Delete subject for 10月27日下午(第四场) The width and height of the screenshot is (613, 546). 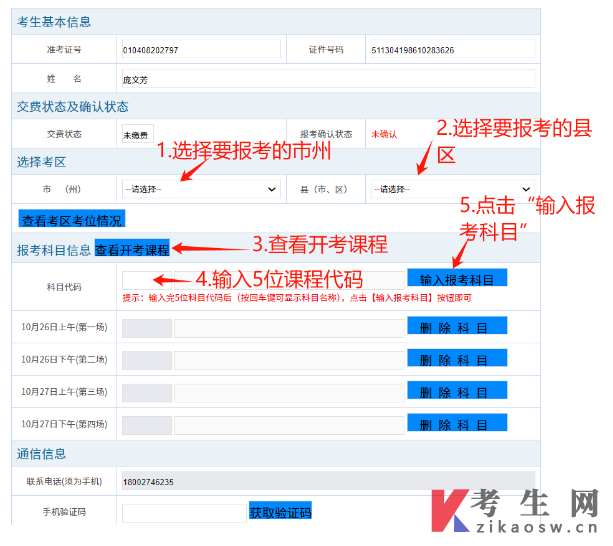pos(457,423)
